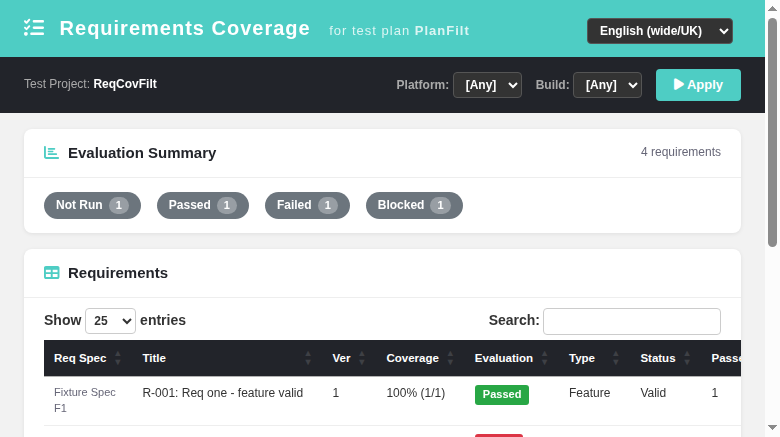
Task: Click the Apply button
Action: tap(698, 85)
